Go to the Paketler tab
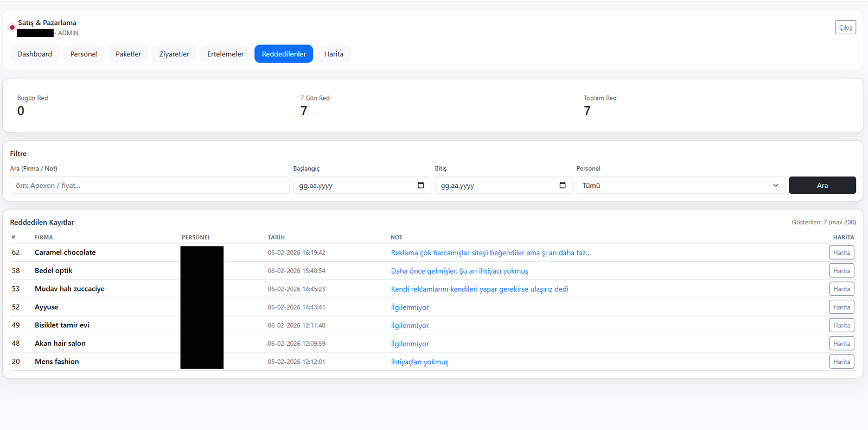This screenshot has height=430, width=868. 128,54
